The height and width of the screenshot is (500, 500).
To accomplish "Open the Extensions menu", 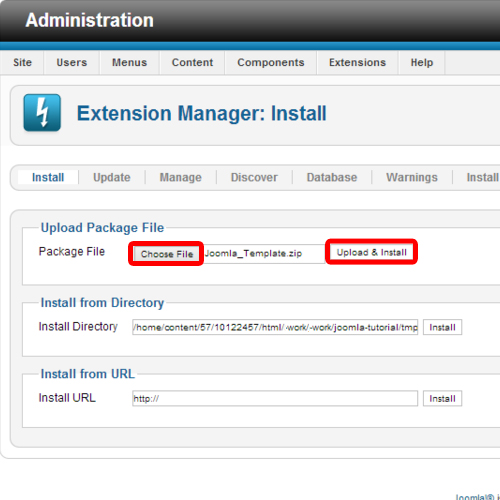I will point(357,62).
